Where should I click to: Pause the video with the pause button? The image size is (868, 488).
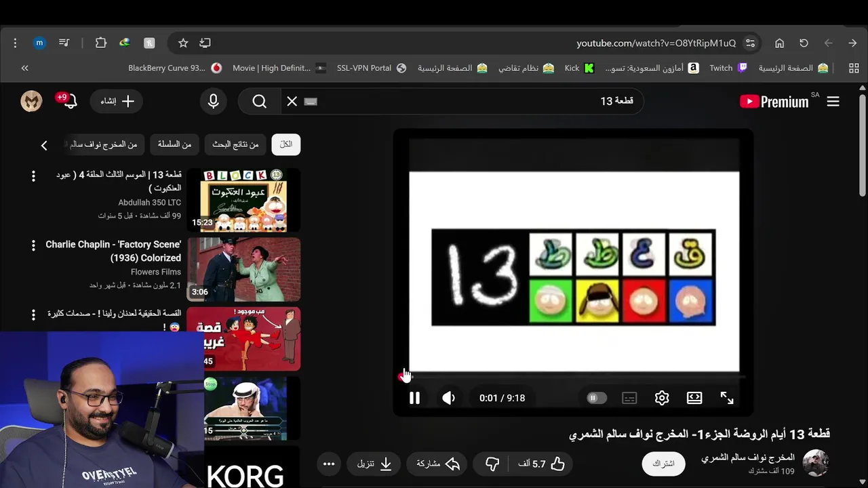414,398
